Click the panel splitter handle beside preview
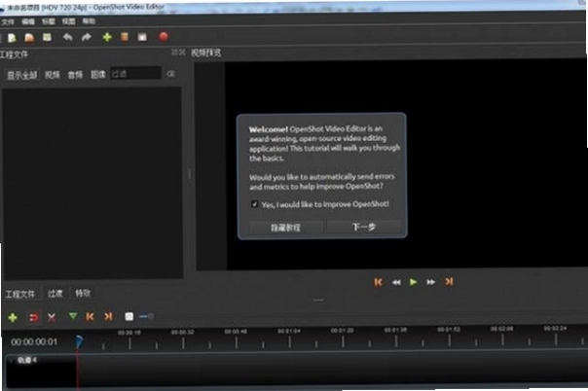The height and width of the screenshot is (391, 588). coord(190,174)
